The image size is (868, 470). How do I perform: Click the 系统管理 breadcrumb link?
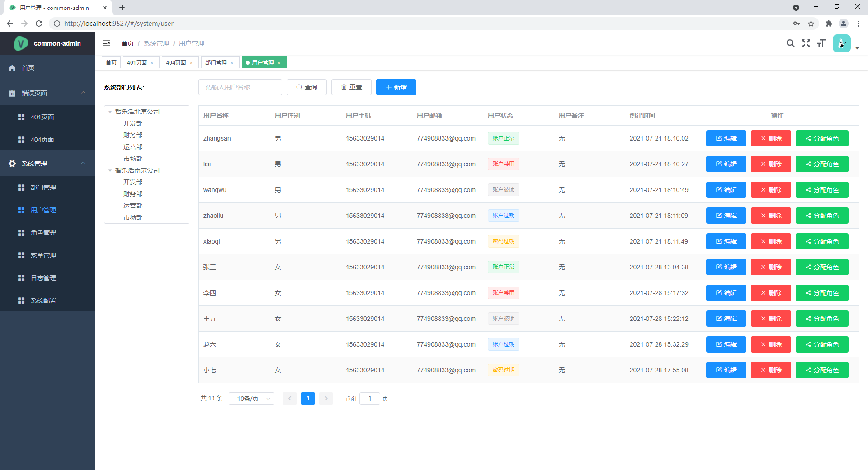156,43
